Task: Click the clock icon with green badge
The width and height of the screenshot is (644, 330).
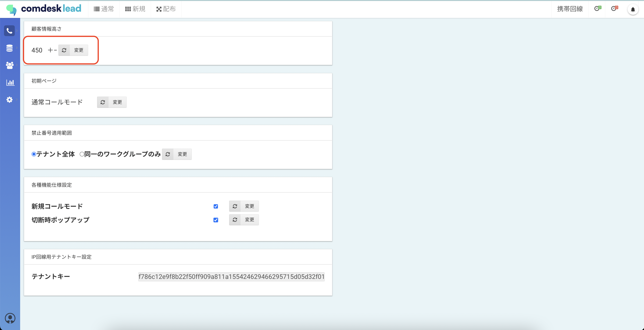Action: coord(597,9)
